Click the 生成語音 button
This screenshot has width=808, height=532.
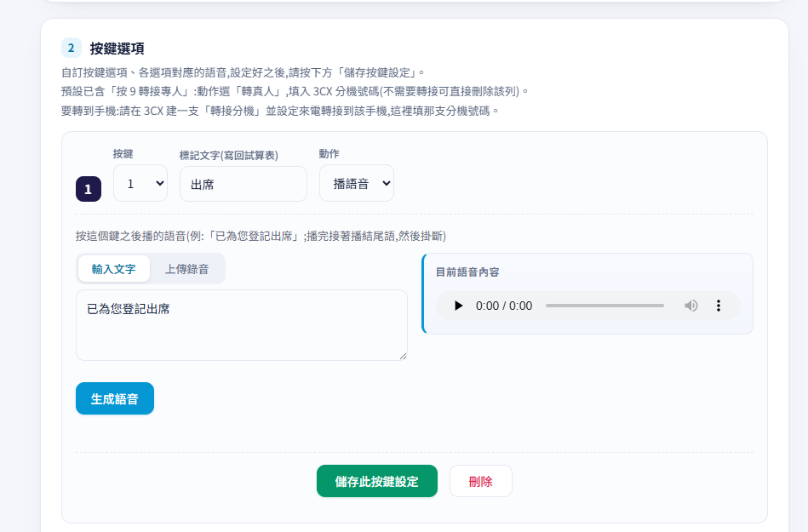point(114,398)
